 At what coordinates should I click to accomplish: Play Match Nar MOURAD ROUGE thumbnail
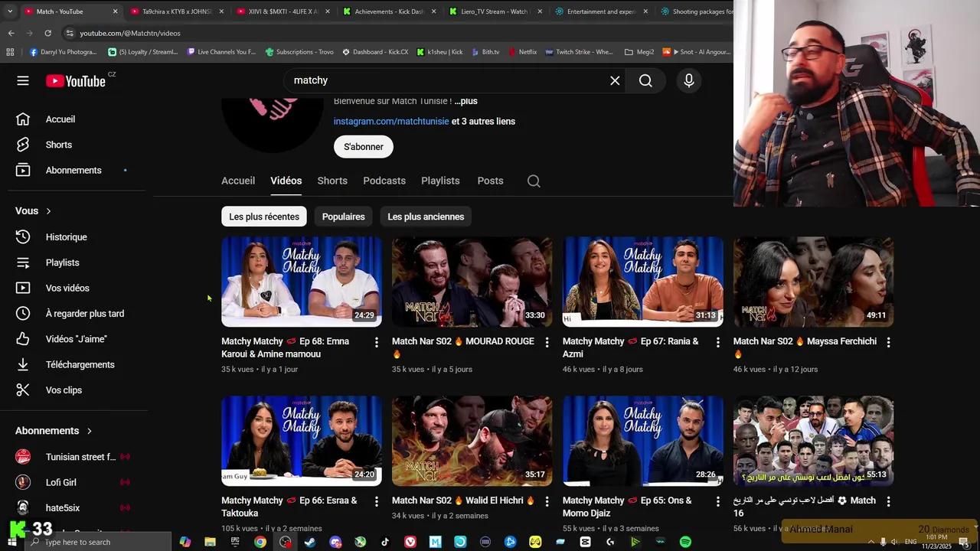pos(472,282)
